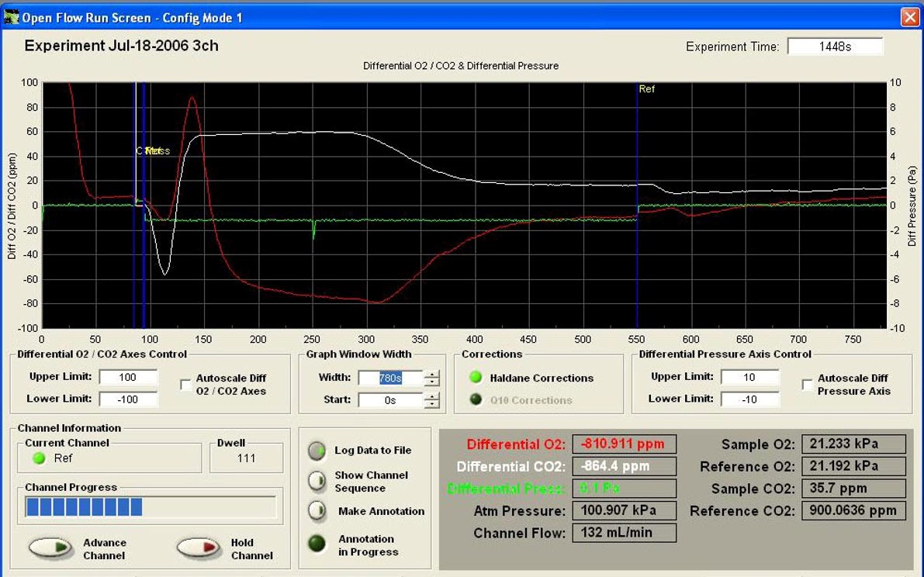Image resolution: width=924 pixels, height=577 pixels.
Task: Click the Width spinner down arrow
Action: 431,381
